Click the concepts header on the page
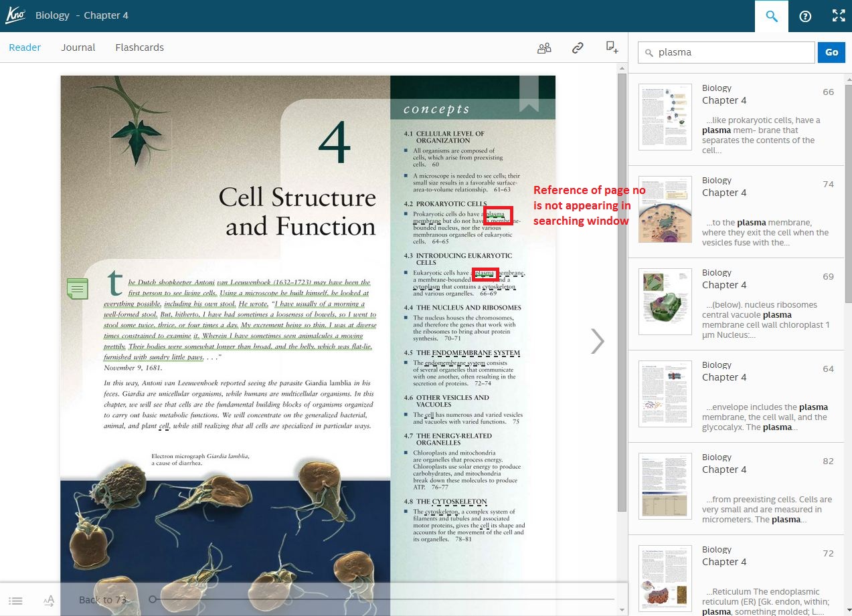 [436, 109]
